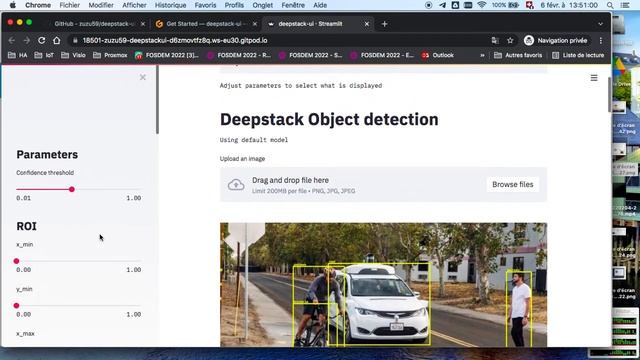
Task: Open the Visio bookmarks folder
Action: [73, 55]
